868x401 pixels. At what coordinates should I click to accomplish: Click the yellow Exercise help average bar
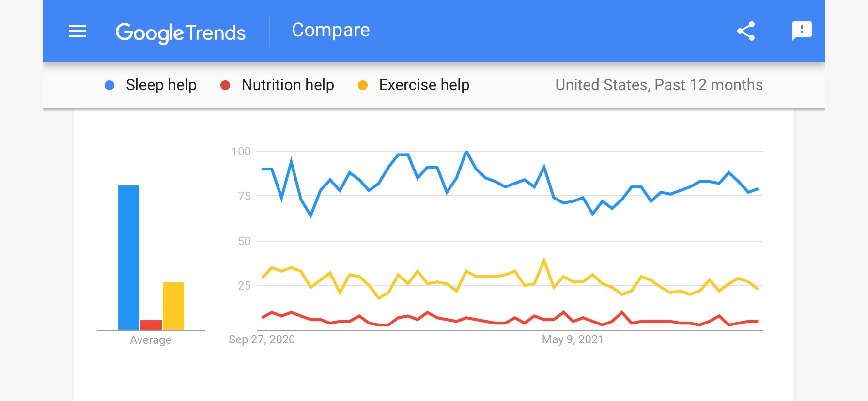pos(173,305)
